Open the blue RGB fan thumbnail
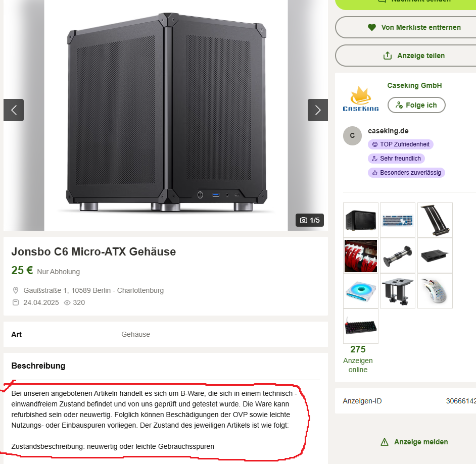Screen dimensions: 476x464 point(361,291)
